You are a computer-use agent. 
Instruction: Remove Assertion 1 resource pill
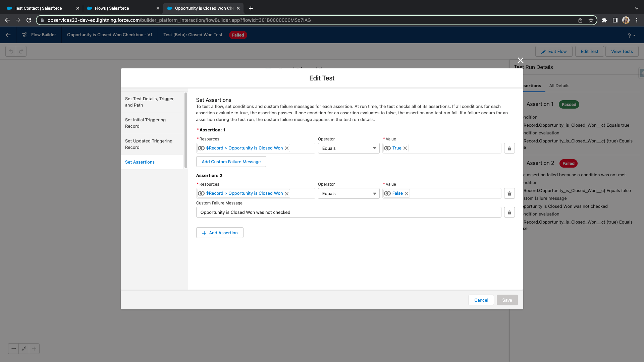click(x=287, y=148)
